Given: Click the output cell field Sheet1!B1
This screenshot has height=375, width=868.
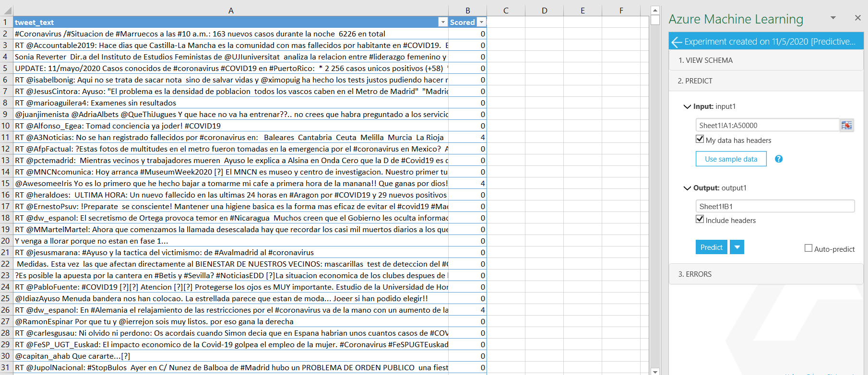Looking at the screenshot, I should (x=774, y=206).
